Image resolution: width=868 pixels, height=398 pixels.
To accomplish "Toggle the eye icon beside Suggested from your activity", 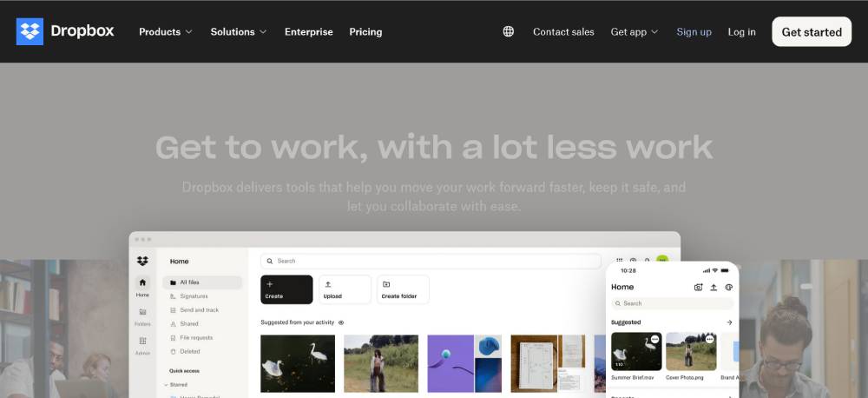I will [341, 322].
